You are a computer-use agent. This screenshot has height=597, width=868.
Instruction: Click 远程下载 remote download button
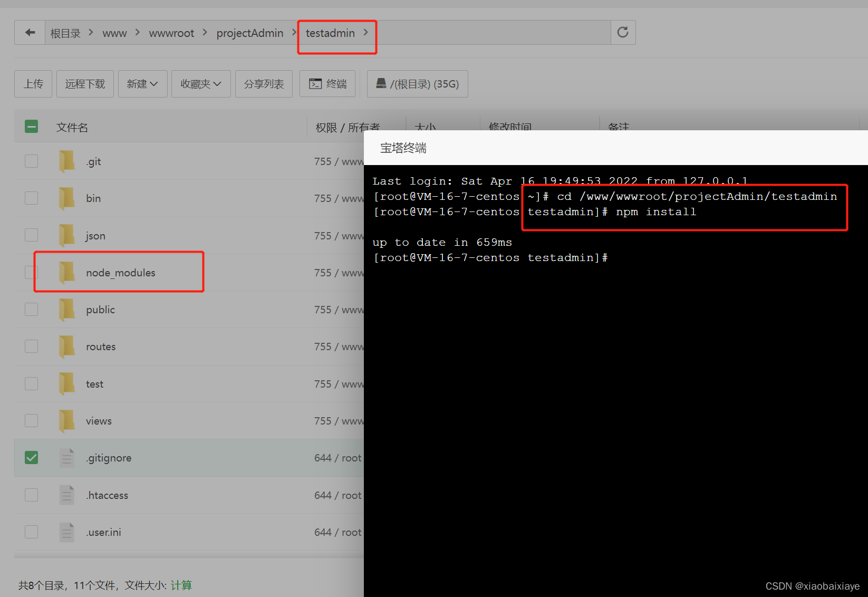(x=85, y=84)
